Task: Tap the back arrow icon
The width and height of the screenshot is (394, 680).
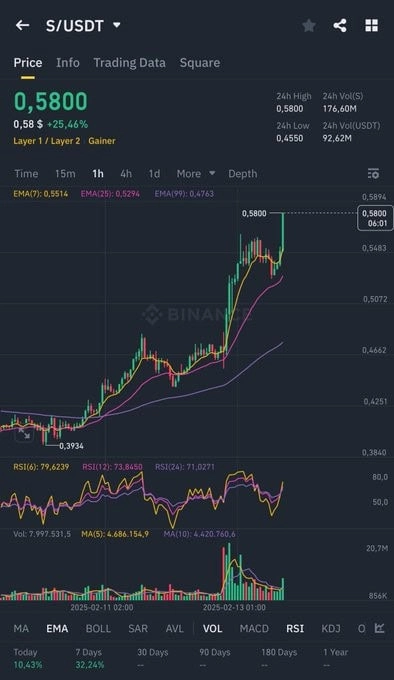Action: click(x=23, y=26)
